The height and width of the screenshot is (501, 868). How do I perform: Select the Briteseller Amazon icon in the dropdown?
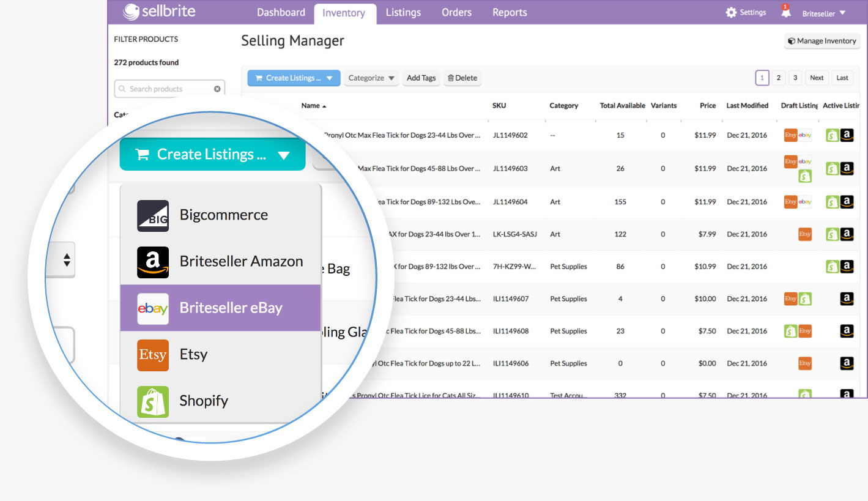click(x=152, y=261)
